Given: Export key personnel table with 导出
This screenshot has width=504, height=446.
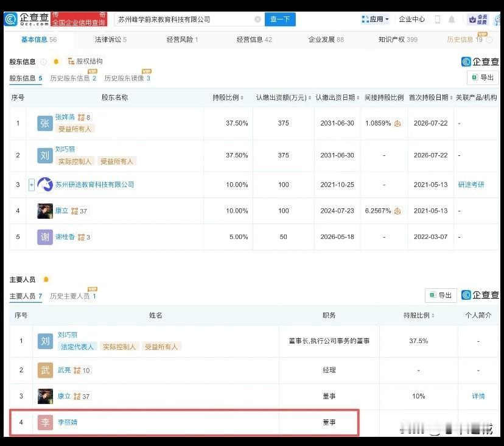Looking at the screenshot, I should [x=441, y=295].
